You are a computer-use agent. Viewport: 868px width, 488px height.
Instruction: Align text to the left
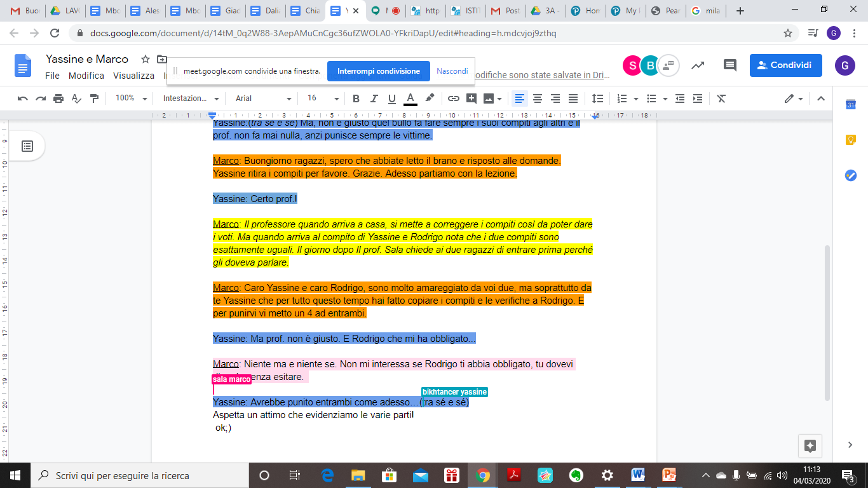pos(520,98)
